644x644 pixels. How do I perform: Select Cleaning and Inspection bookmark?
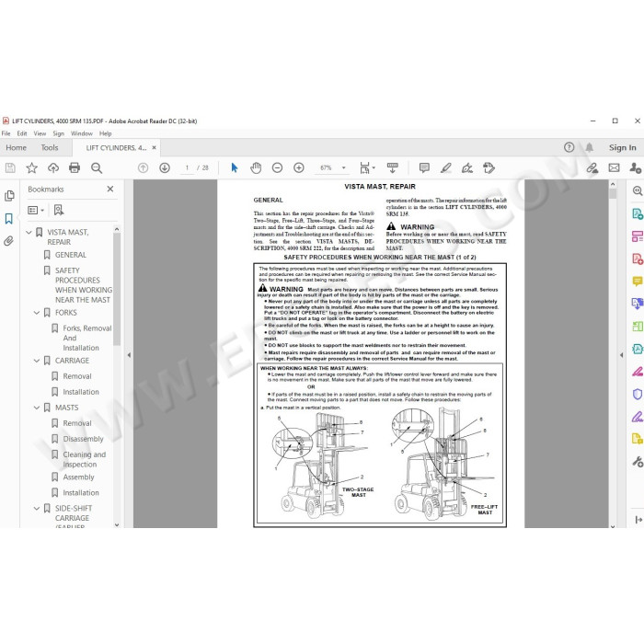click(x=85, y=460)
